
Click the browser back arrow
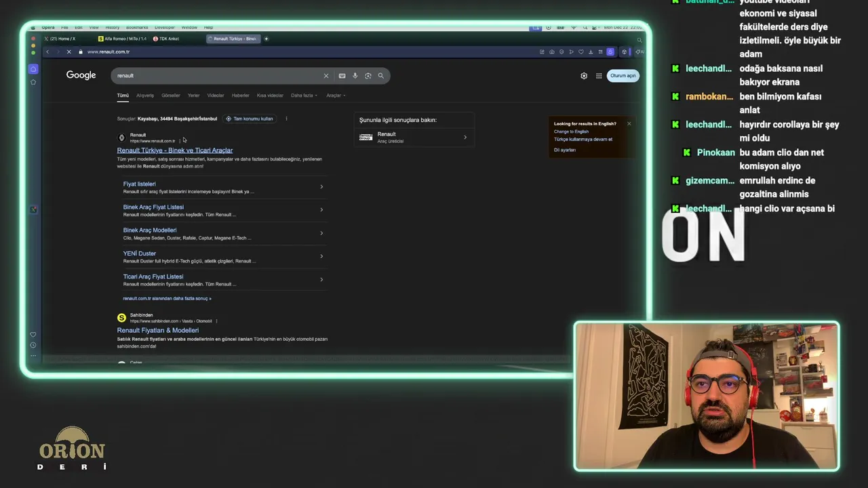[47, 52]
